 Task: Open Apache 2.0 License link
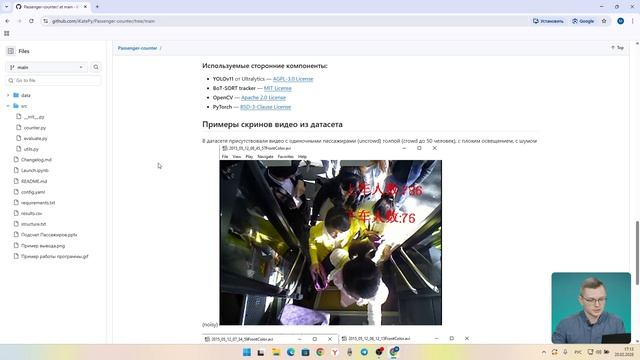click(263, 98)
